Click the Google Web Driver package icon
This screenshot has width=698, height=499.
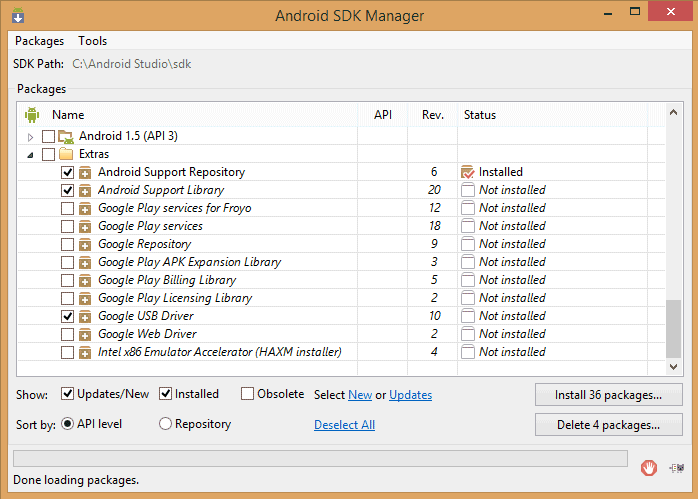coord(85,334)
